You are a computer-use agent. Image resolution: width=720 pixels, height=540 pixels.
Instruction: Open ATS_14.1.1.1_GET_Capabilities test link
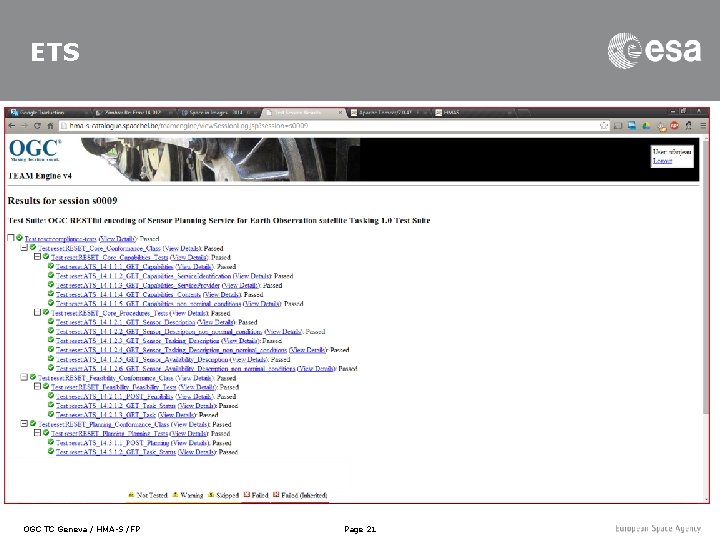tap(114, 267)
